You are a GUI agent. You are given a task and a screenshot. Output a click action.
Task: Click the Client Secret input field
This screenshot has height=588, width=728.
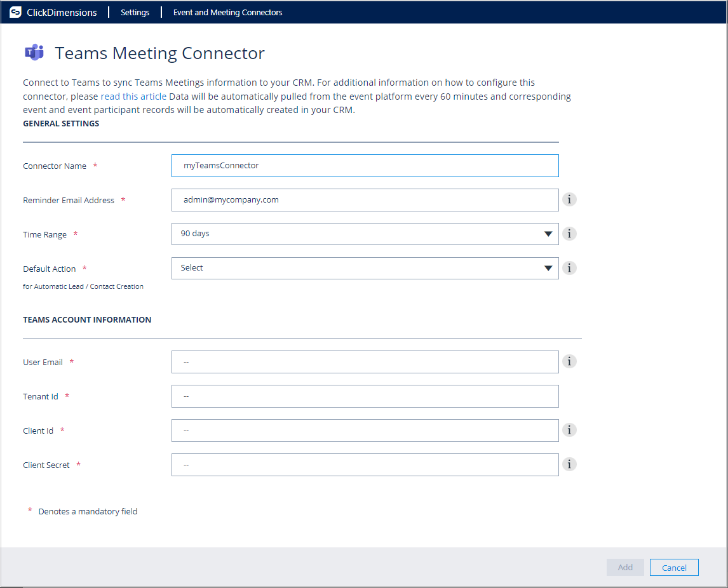point(365,464)
